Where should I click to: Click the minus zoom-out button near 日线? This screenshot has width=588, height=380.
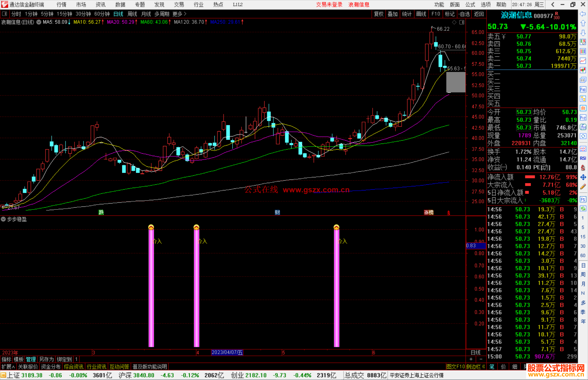coord(481,359)
